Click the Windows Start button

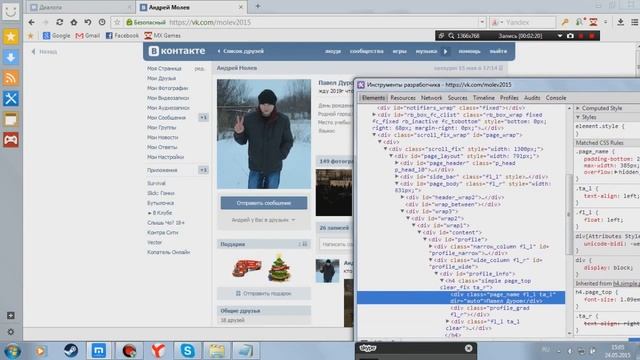coord(12,351)
